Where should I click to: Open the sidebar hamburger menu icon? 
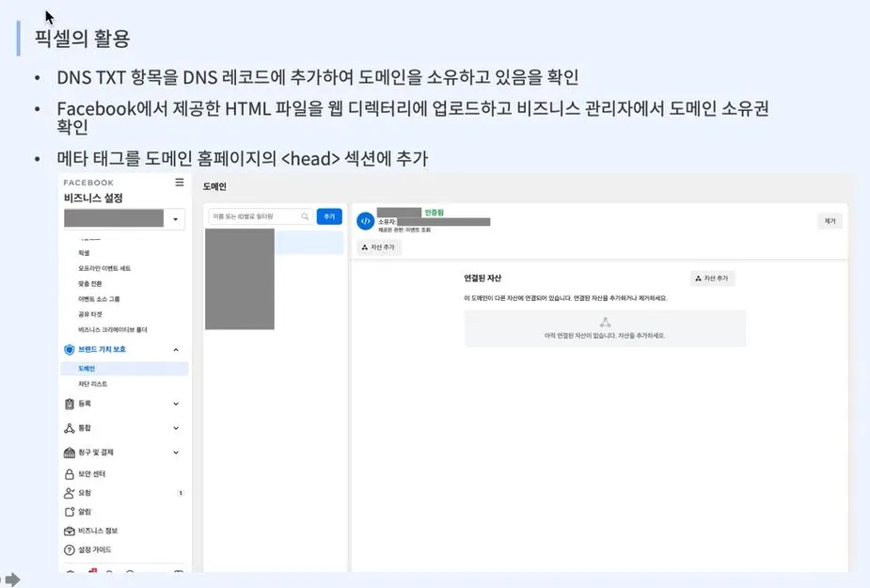pos(178,182)
